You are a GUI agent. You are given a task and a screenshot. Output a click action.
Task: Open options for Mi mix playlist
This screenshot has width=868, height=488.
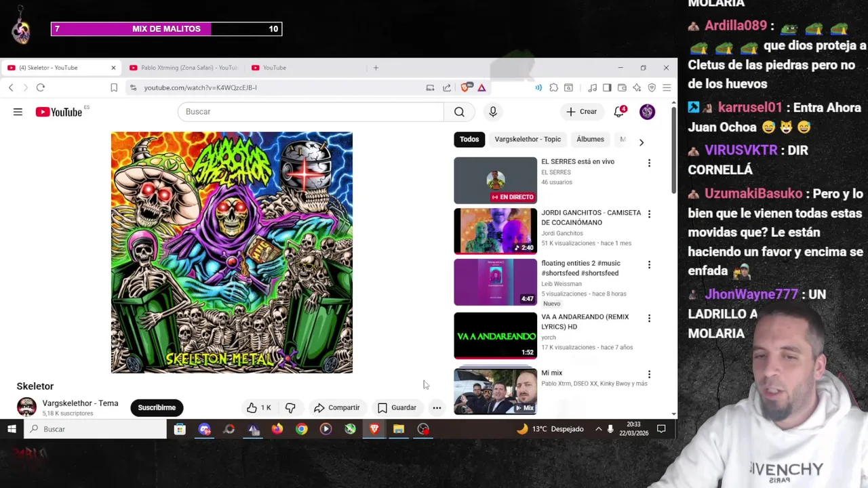[x=649, y=374]
